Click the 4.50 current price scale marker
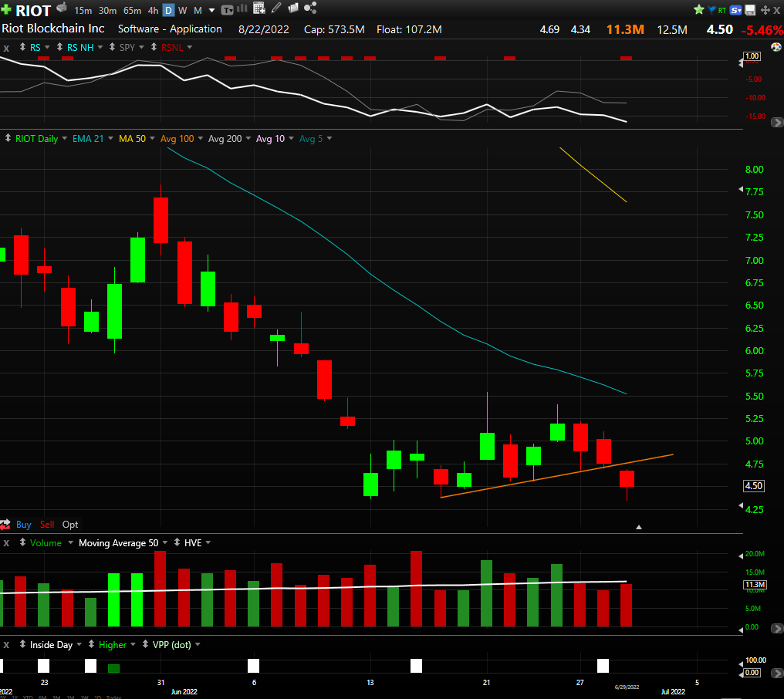The image size is (784, 699). tap(753, 486)
